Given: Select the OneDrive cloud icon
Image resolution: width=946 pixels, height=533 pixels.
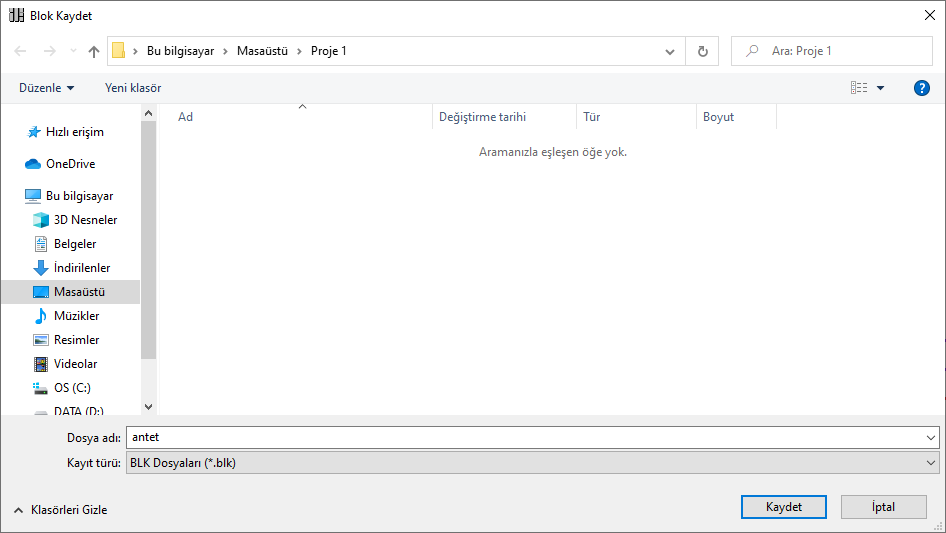Looking at the screenshot, I should [x=33, y=164].
